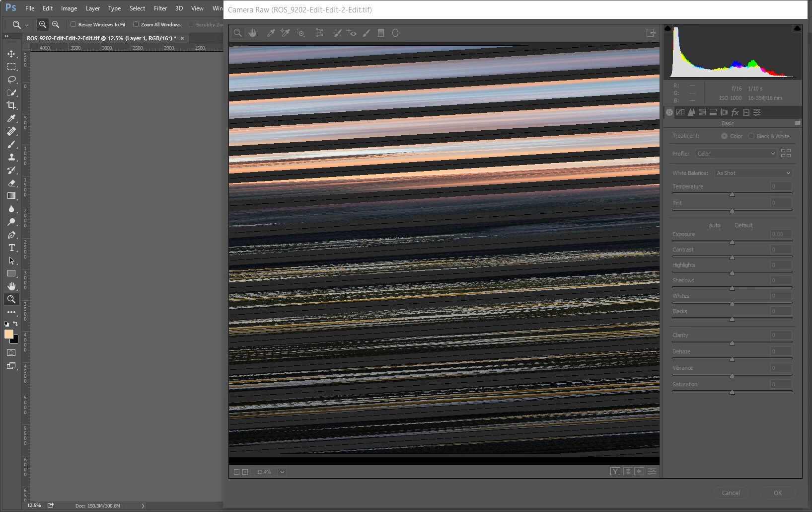Click Camera Raw zoom in plus button
The width and height of the screenshot is (812, 512).
[245, 472]
